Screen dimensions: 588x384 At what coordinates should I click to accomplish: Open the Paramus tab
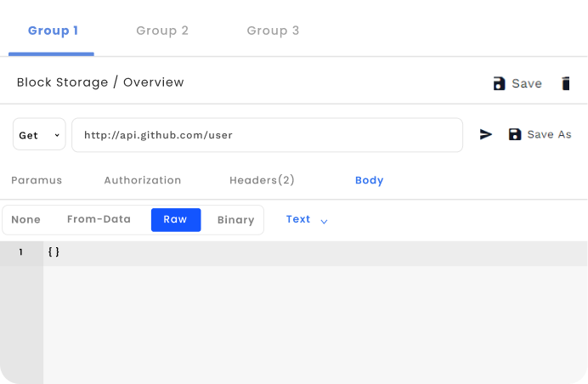(x=37, y=180)
